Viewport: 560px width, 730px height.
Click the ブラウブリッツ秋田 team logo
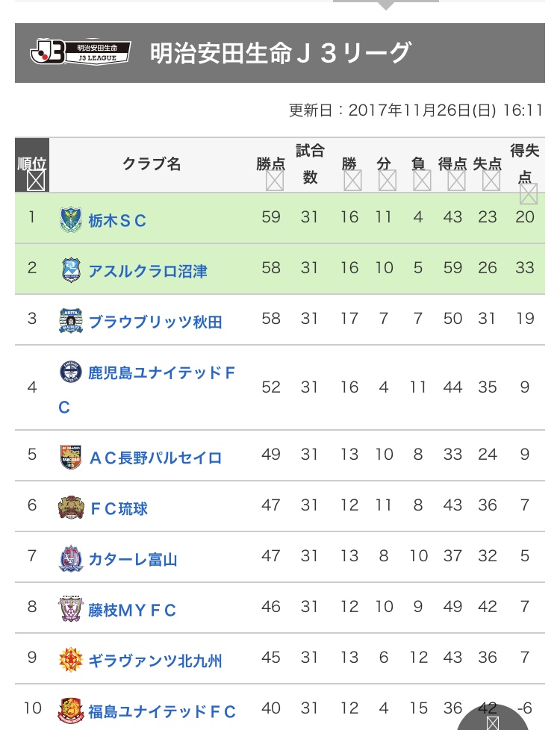click(71, 320)
